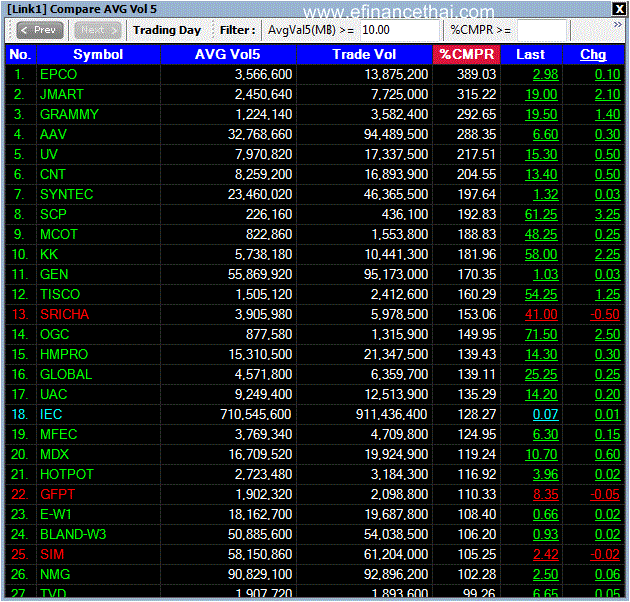This screenshot has height=602, width=630.
Task: Select the HMPRO symbol
Action: click(x=64, y=354)
